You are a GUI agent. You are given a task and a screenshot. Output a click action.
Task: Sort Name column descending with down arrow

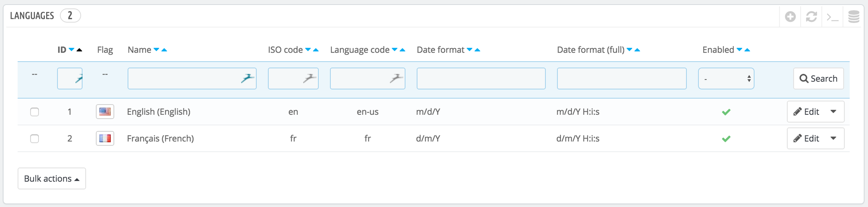pyautogui.click(x=156, y=50)
